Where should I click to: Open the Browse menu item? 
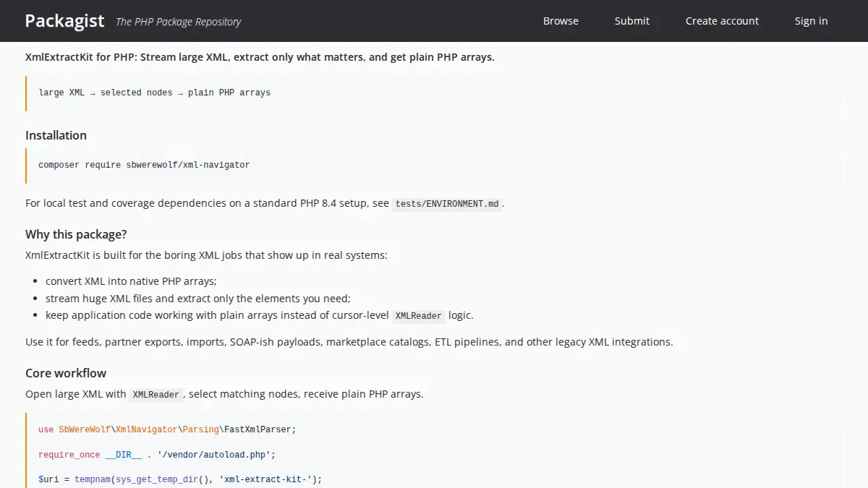(x=561, y=21)
